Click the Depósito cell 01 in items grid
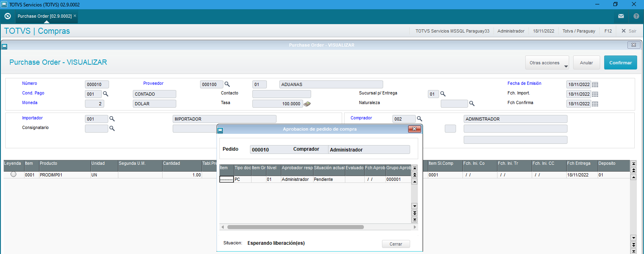Viewport: 644px width, 254px height. 613,175
